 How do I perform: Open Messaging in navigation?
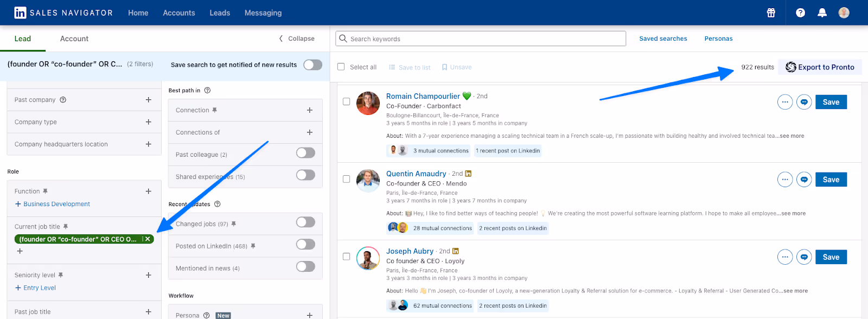pyautogui.click(x=263, y=13)
